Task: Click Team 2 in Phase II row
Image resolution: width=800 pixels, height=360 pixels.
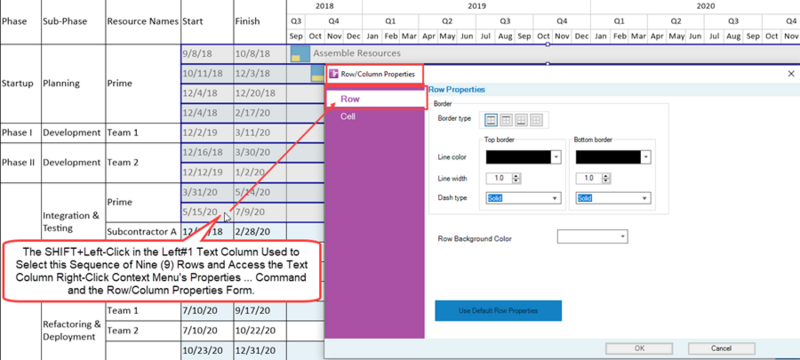Action: (143, 163)
